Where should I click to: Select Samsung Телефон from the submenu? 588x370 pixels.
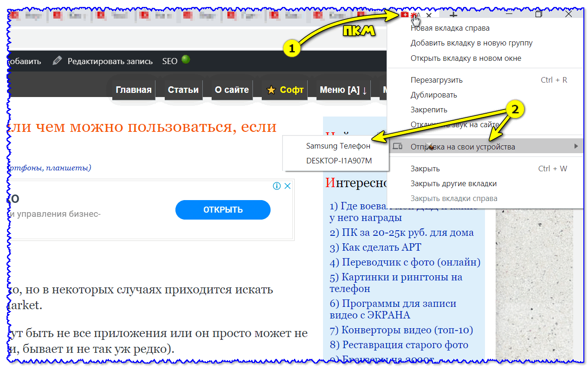[x=338, y=146]
